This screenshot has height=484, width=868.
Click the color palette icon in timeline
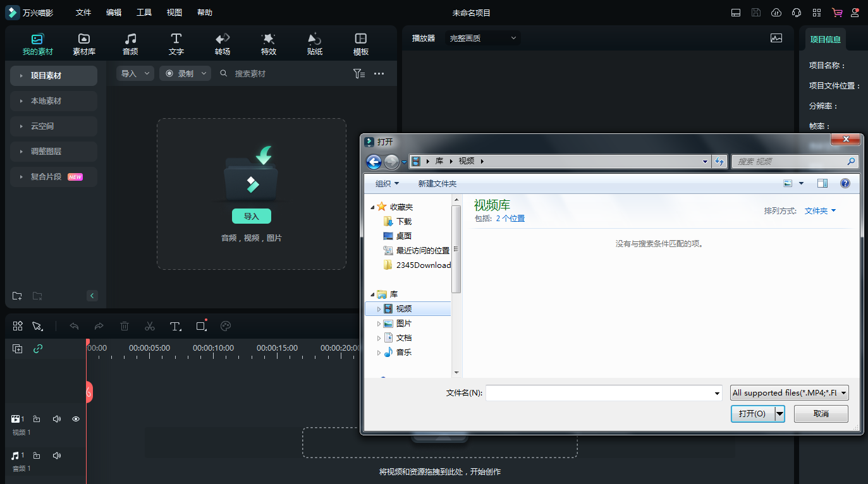pyautogui.click(x=226, y=326)
